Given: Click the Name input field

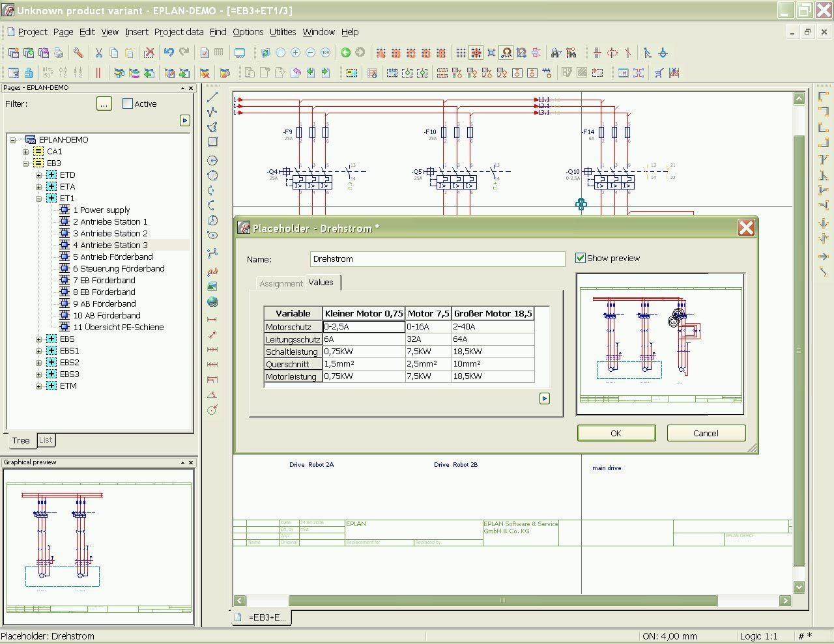Looking at the screenshot, I should point(437,259).
